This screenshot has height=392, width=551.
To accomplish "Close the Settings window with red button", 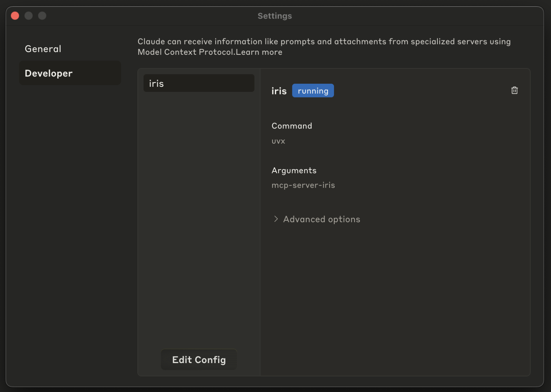I will (x=15, y=16).
